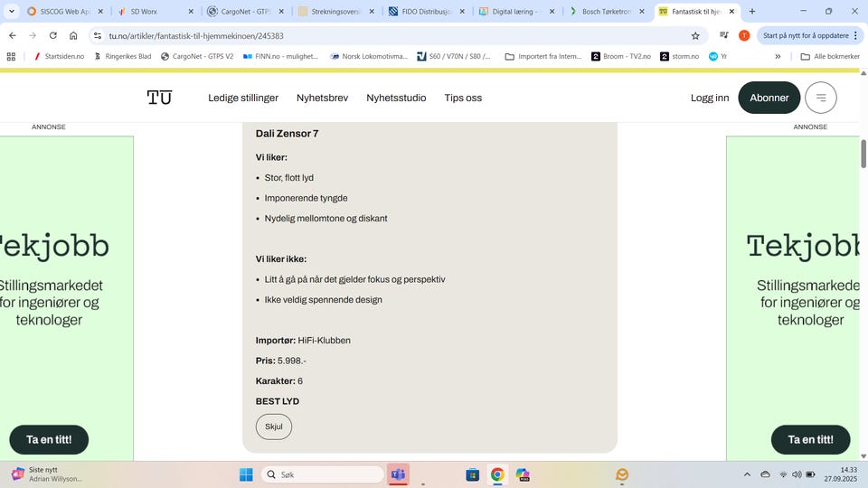Open Copilot app from taskbar
Viewport: 868px width, 488px height.
pyautogui.click(x=523, y=474)
